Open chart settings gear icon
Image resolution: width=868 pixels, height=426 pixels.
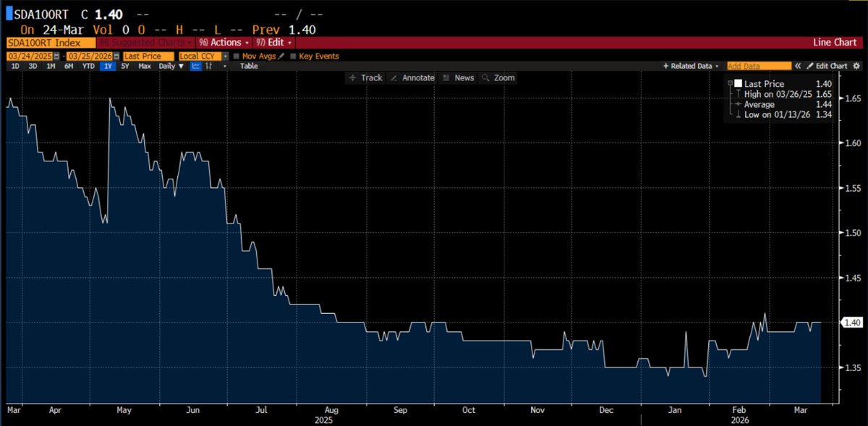click(x=856, y=66)
